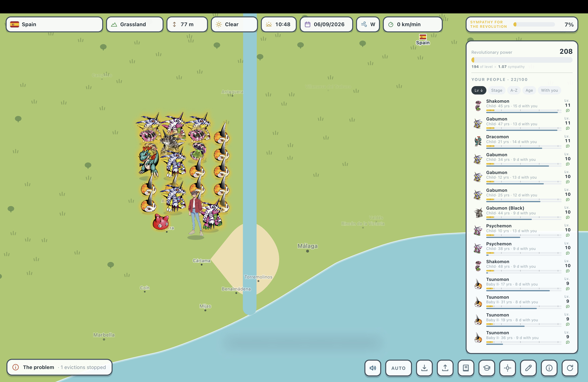Select Psychemon 38 yrs row
This screenshot has height=382, width=588.
522,248
